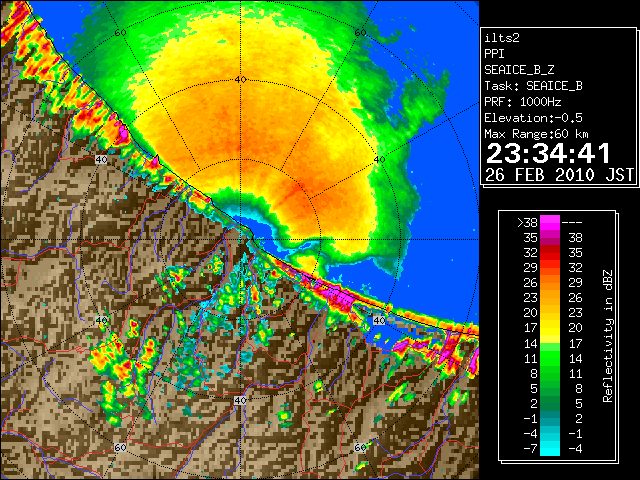Screen dimensions: 640x480
Task: Click the radar site name ilts2
Action: pyautogui.click(x=502, y=38)
